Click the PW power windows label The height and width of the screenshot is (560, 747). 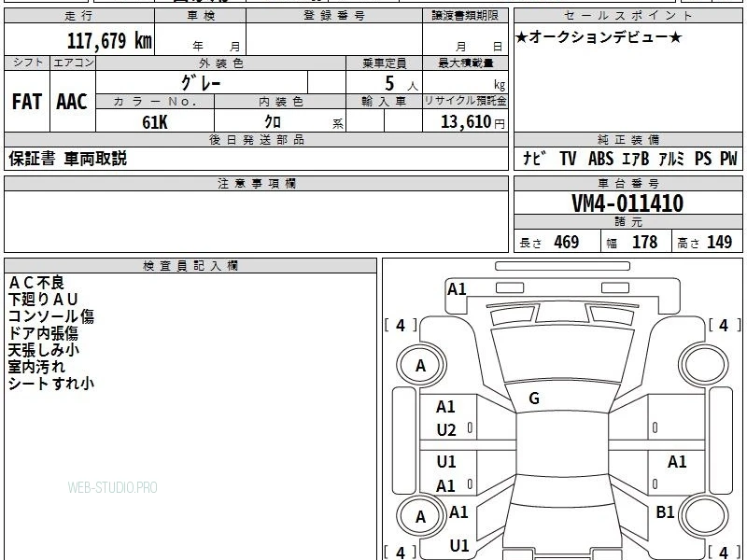point(728,159)
